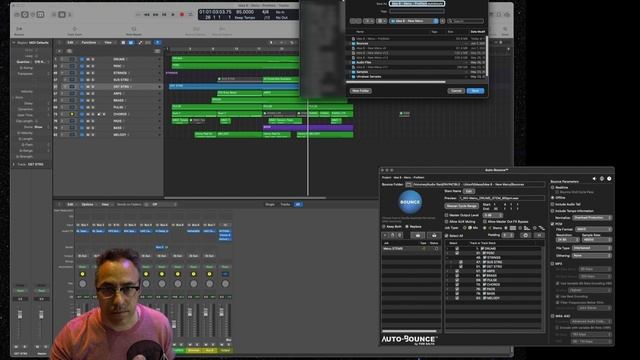
Task: Click the settings icon beside Auto-Bounce help
Action: point(602,179)
